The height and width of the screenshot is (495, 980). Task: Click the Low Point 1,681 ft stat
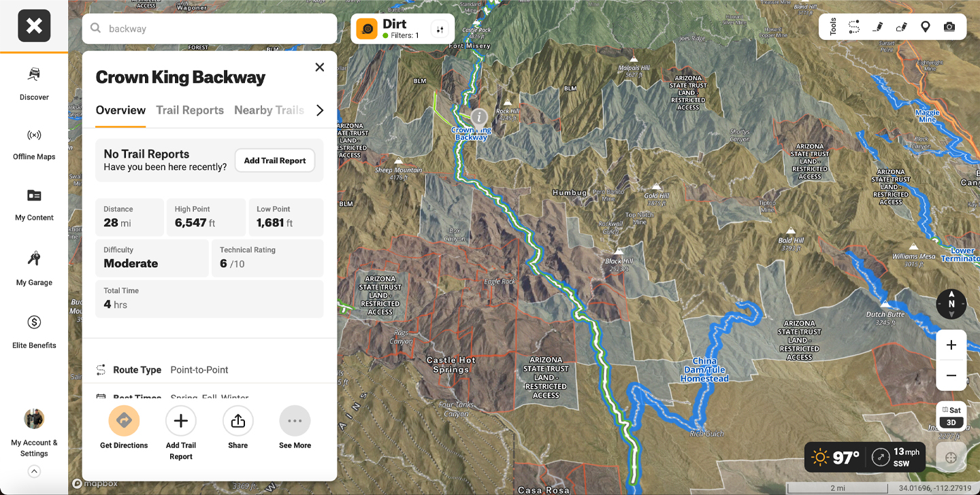[x=286, y=217]
